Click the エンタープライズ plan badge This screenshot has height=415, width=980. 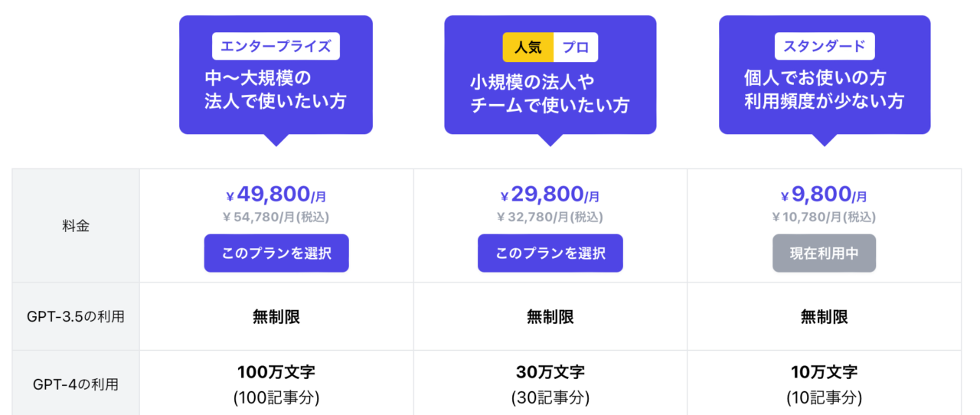pos(276,47)
